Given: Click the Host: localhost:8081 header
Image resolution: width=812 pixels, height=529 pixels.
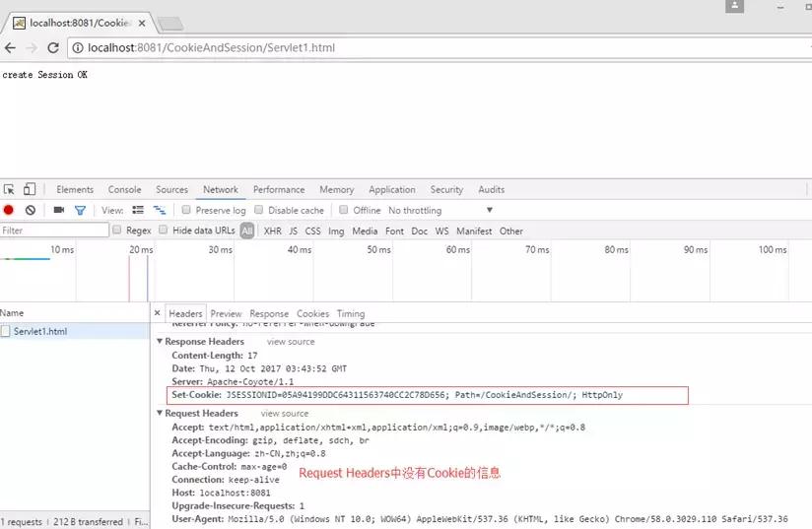Looking at the screenshot, I should point(221,493).
